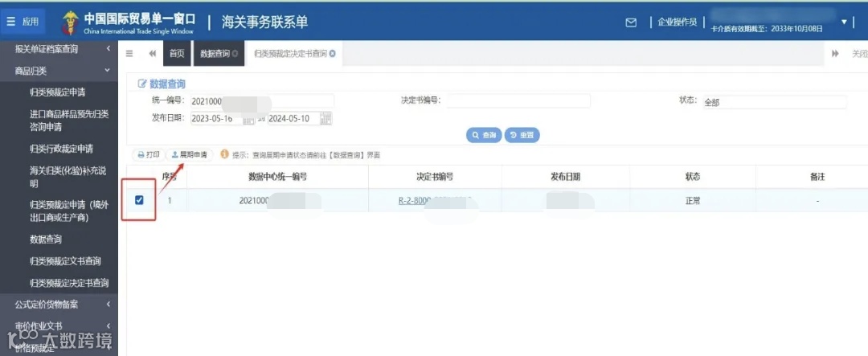Click the edit icon beside 数据查询 heading
Image resolution: width=868 pixels, height=356 pixels.
click(141, 84)
